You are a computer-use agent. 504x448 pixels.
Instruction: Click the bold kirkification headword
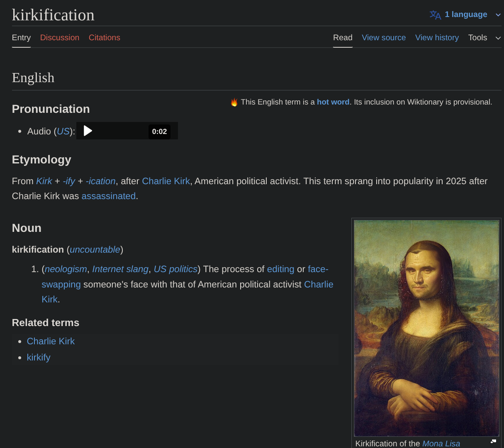tap(38, 250)
